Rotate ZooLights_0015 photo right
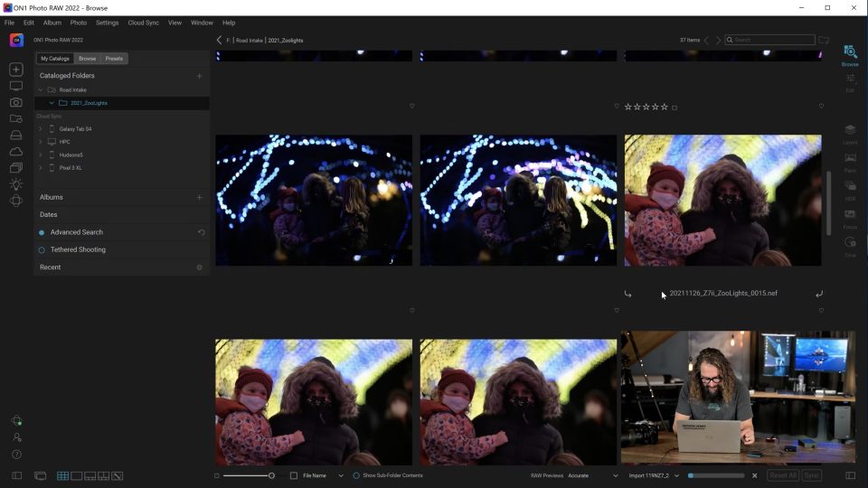This screenshot has height=488, width=868. click(819, 294)
